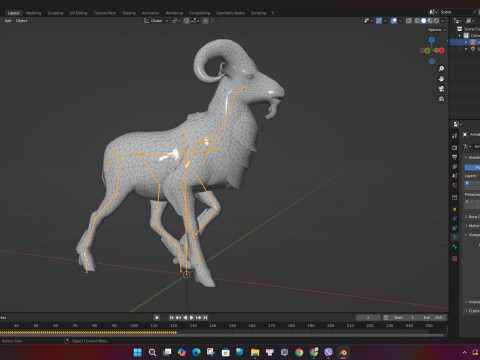Jump to next keyframe in timeline

pos(199,318)
